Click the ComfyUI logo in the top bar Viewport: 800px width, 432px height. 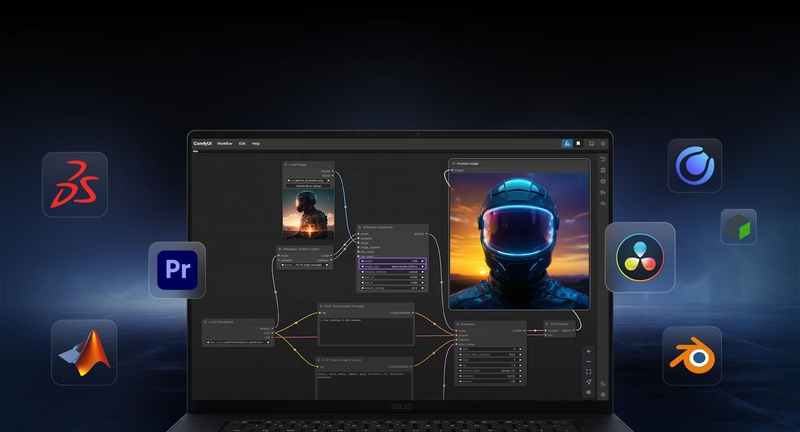[x=203, y=143]
